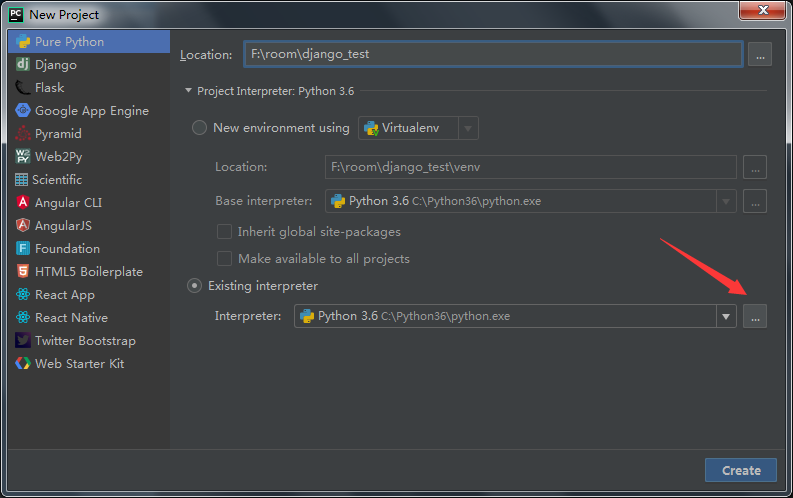Select the React App icon

[x=23, y=294]
